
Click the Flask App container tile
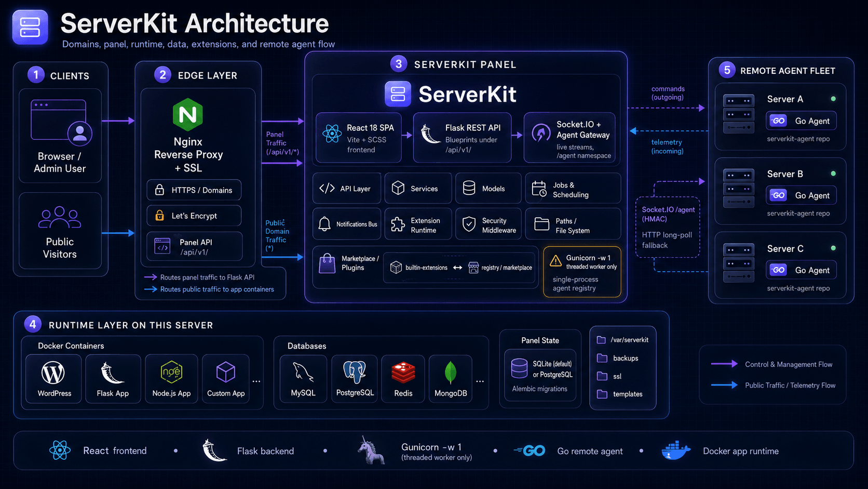coord(113,379)
